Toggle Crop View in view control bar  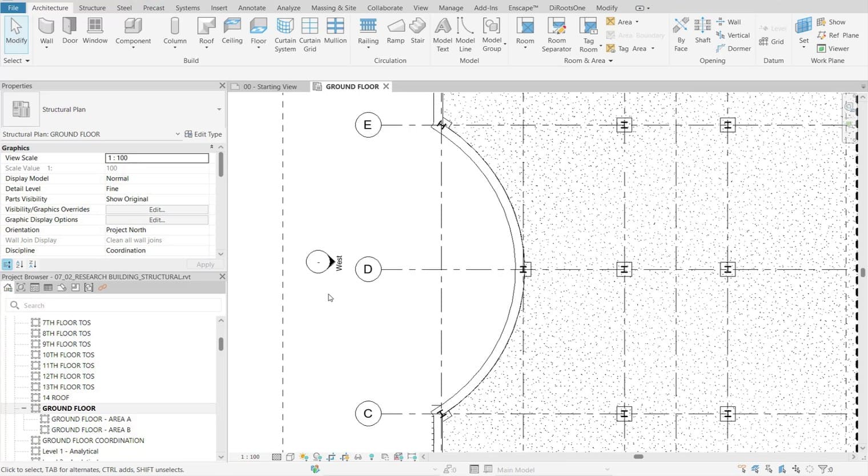click(x=331, y=457)
